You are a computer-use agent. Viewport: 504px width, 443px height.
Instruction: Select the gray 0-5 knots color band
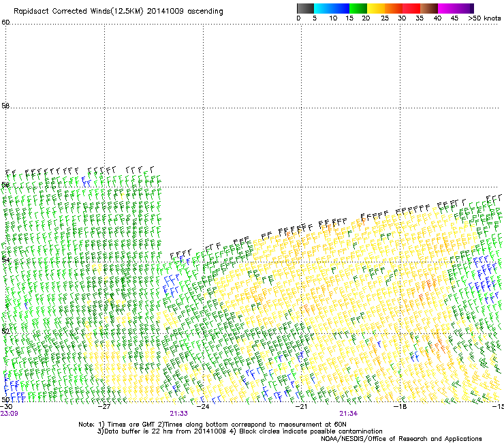[x=305, y=8]
